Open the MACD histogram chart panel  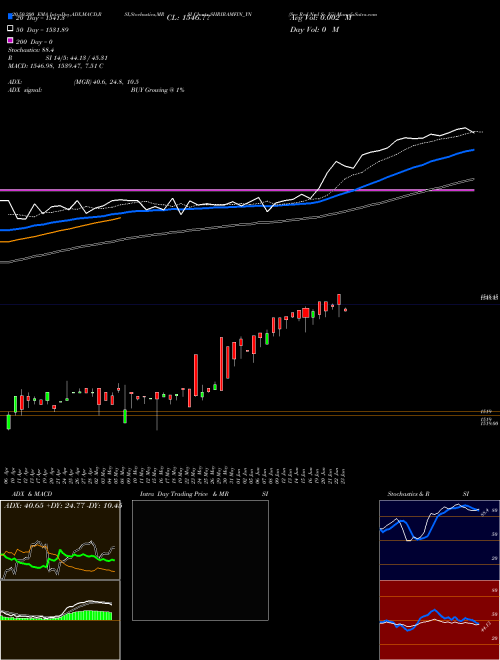(60, 620)
